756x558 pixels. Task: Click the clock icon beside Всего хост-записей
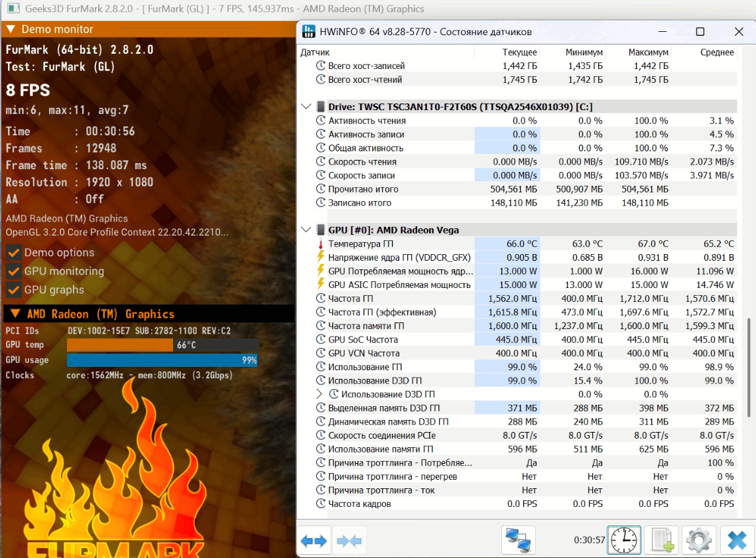[x=320, y=66]
